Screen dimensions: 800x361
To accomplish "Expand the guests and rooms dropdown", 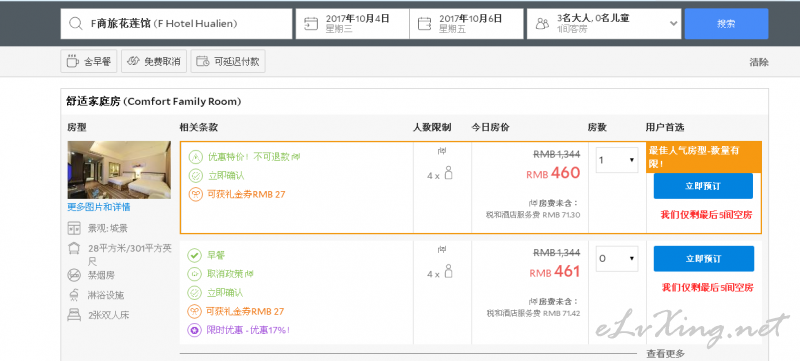I will pyautogui.click(x=604, y=23).
